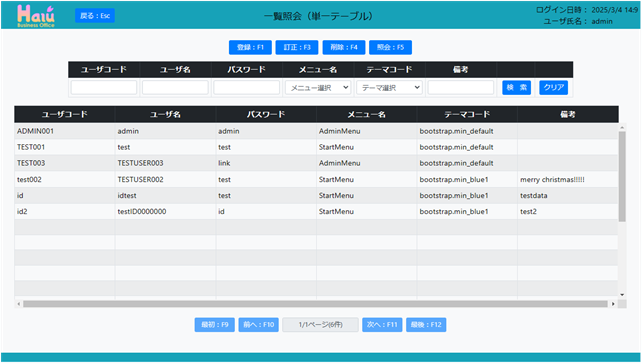
Task: Click the パスワード results column header
Action: tap(266, 114)
